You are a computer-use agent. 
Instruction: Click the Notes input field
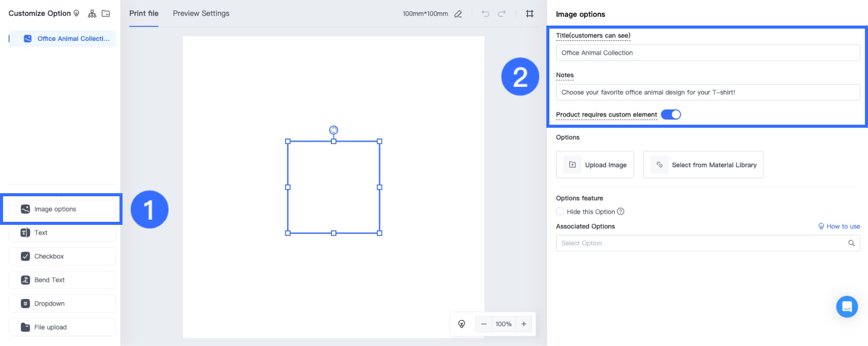(707, 93)
